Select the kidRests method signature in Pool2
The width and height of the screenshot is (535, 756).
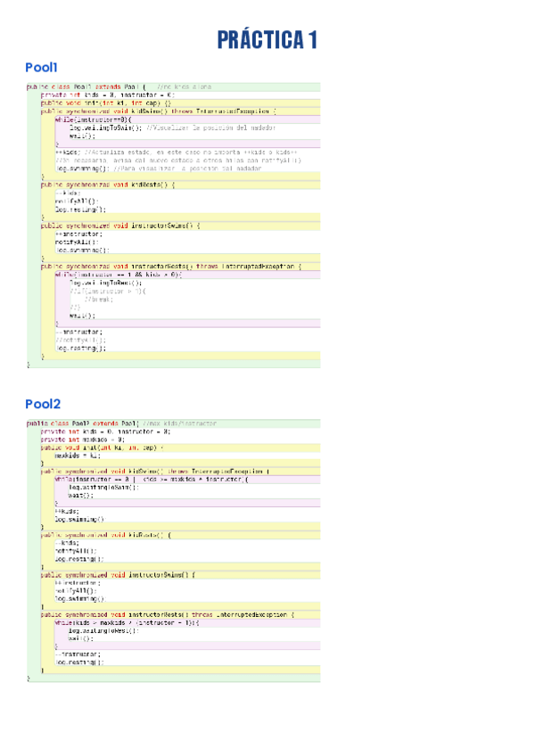107,534
